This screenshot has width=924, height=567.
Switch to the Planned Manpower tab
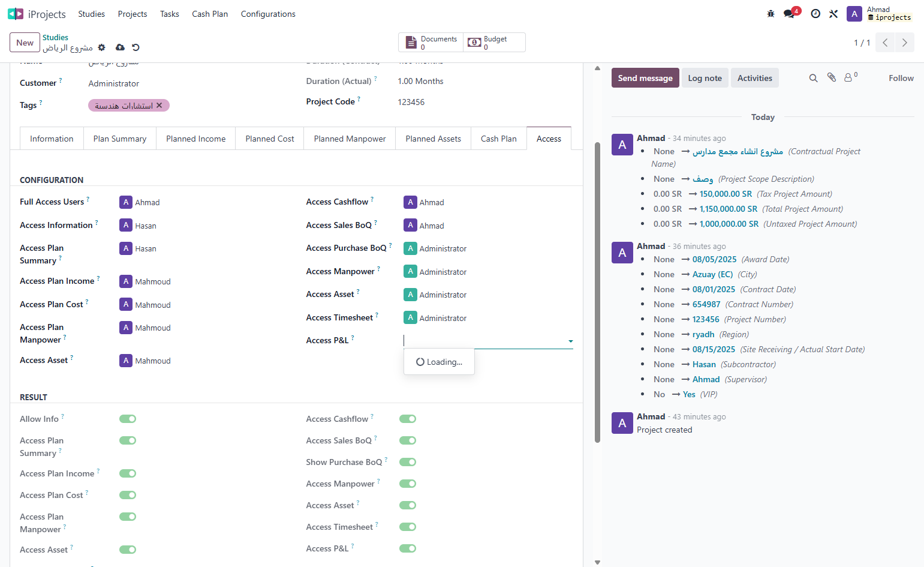pyautogui.click(x=350, y=139)
